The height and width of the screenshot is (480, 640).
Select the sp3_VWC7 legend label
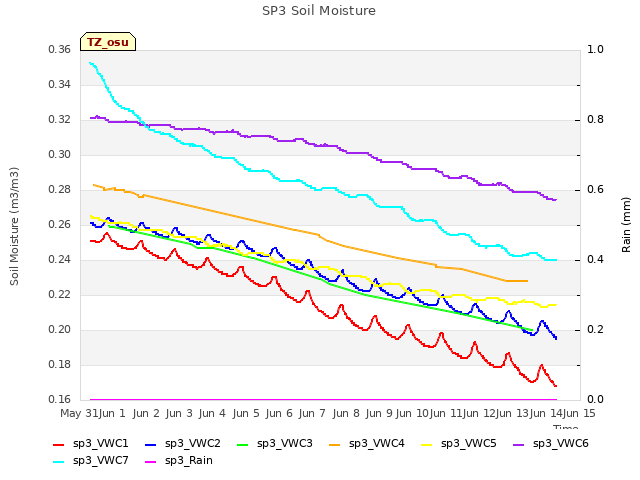tap(100, 461)
